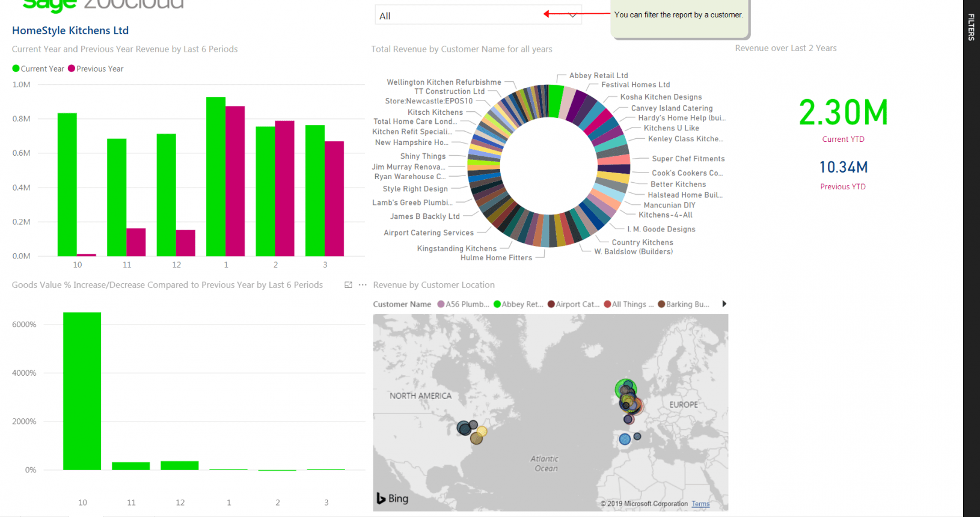The width and height of the screenshot is (980, 517).
Task: Select Abbey Ret... in map legend
Action: click(518, 304)
